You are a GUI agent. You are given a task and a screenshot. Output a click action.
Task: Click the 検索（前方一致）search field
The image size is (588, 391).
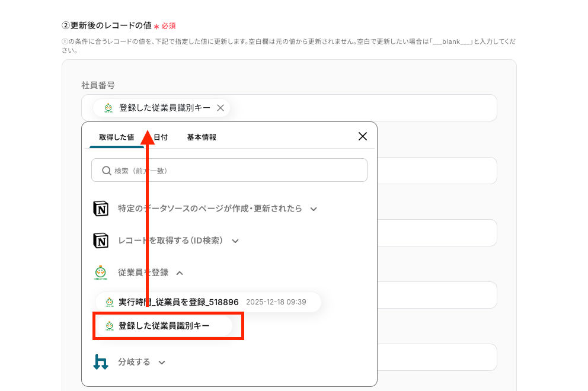229,170
